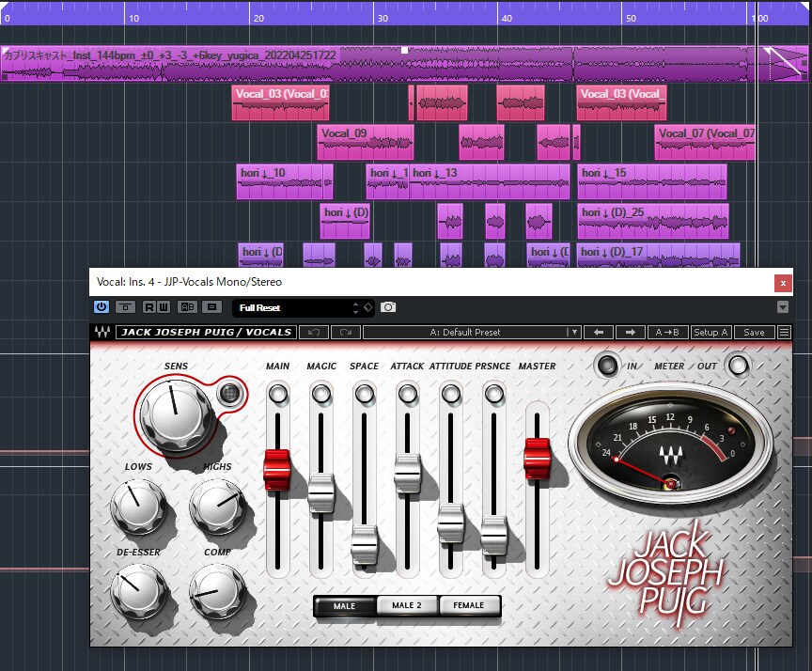
Task: Click the settings copy icon after A/B
Action: point(211,307)
